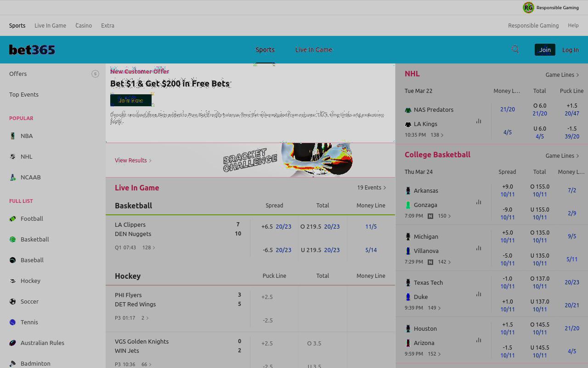Open the View Results link
The image size is (588, 368).
[133, 160]
